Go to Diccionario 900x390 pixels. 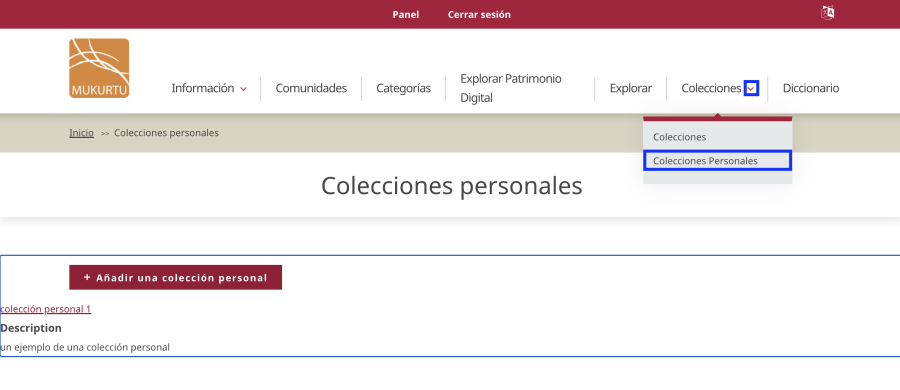pyautogui.click(x=810, y=88)
